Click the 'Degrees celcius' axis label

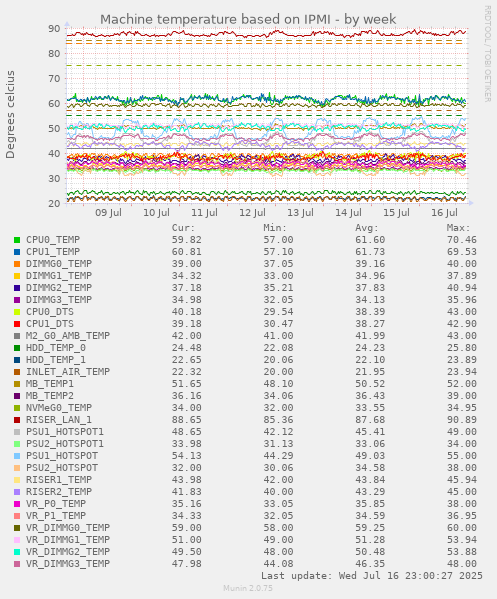(10, 115)
